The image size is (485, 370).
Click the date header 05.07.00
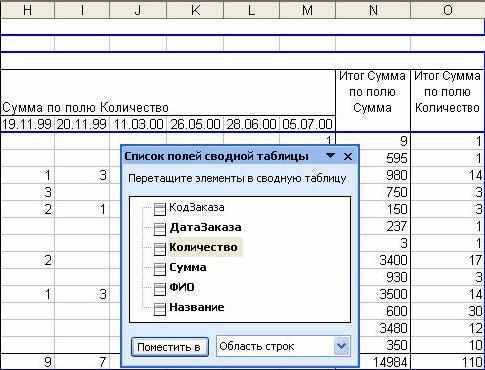point(307,124)
